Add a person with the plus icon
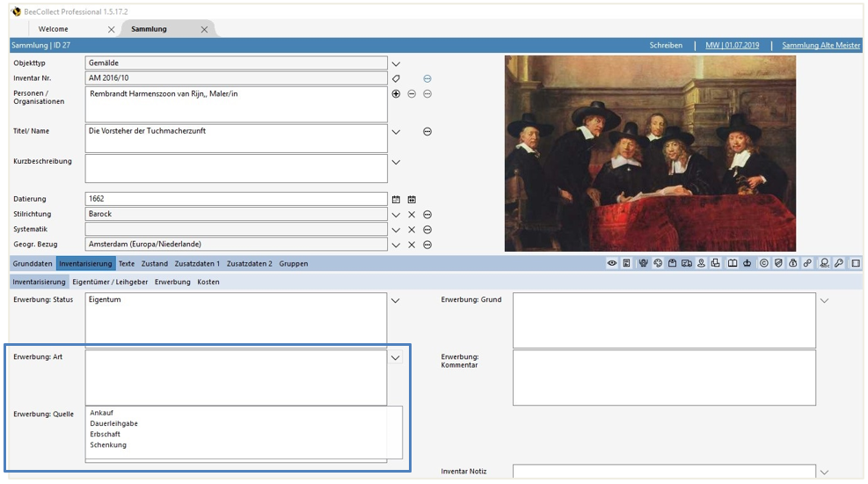Image resolution: width=868 pixels, height=484 pixels. [396, 93]
